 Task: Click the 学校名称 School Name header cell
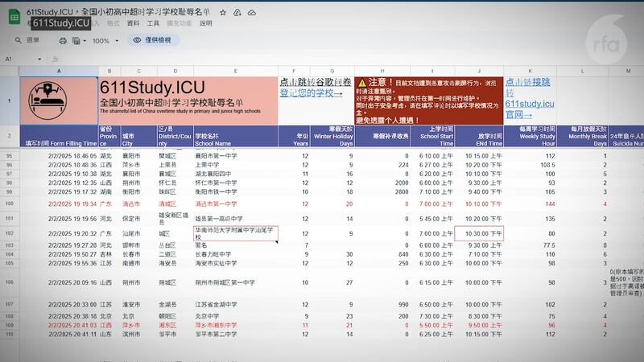(x=236, y=136)
